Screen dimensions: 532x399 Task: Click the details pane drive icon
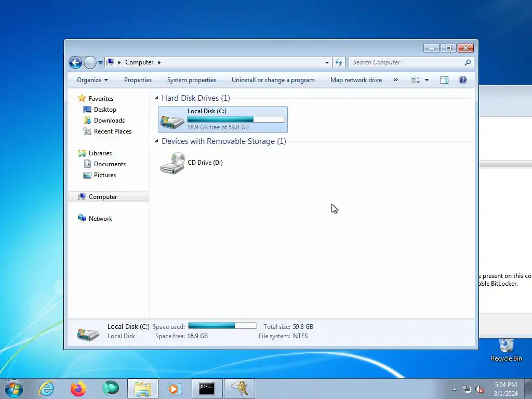point(88,334)
